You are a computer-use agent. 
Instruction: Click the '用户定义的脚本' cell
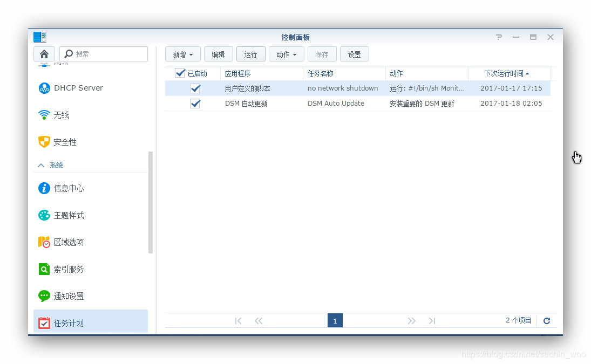247,88
